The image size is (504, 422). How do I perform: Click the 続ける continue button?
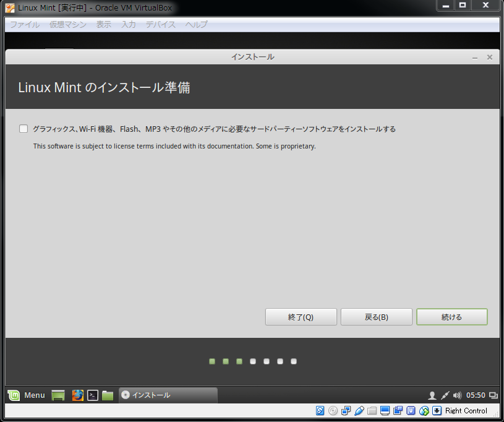452,317
